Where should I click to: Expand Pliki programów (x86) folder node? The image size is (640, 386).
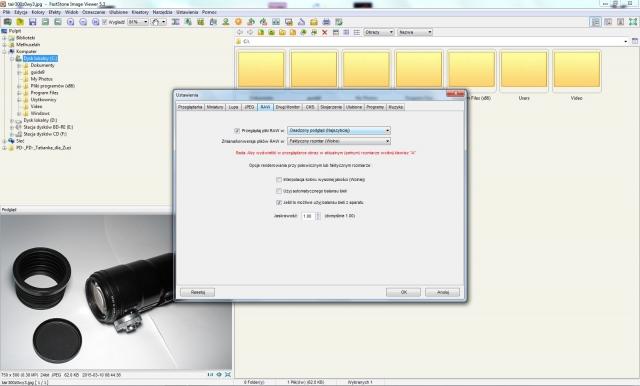(19, 86)
